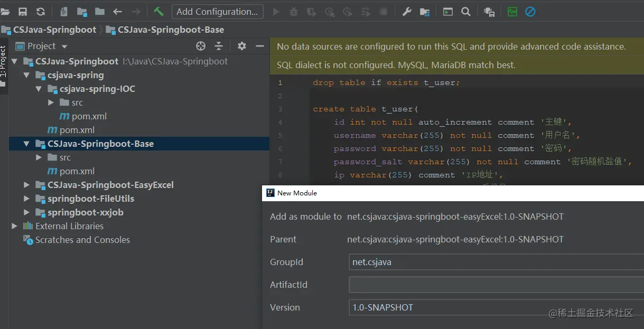Open Project panel gear settings
The width and height of the screenshot is (644, 329).
point(242,46)
